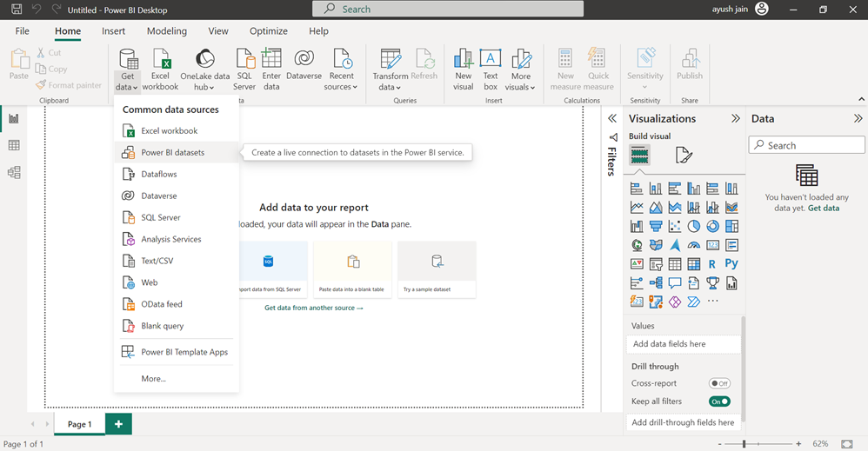
Task: Select the Python visual icon
Action: point(731,264)
